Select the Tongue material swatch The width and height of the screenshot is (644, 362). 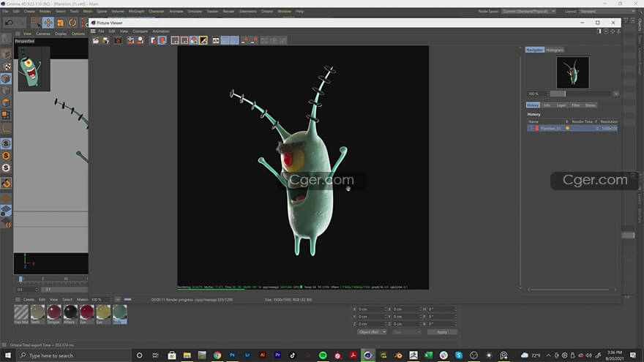pos(54,314)
